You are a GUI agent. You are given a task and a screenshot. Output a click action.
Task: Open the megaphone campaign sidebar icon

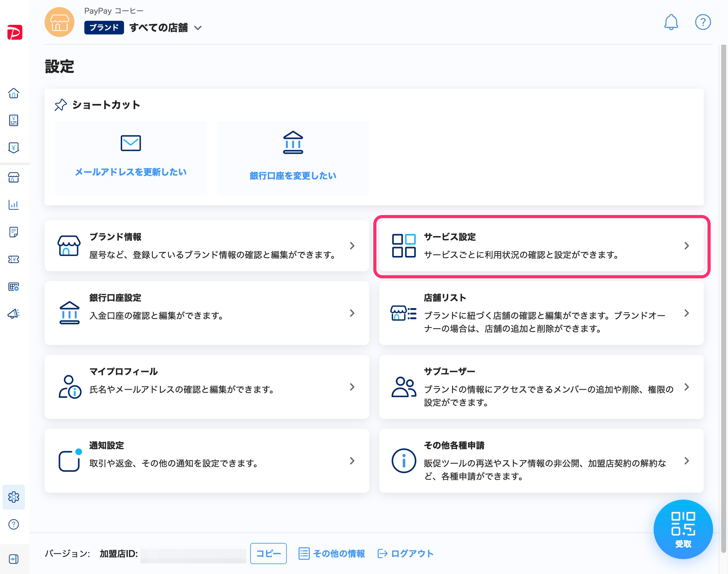click(14, 314)
